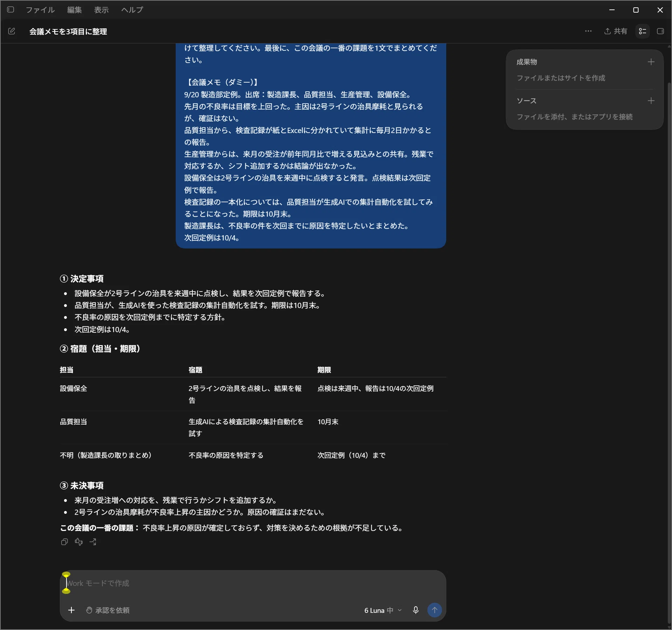The width and height of the screenshot is (672, 630).
Task: Click the 【会議メモ（ダミー）】 line in message
Action: point(222,82)
